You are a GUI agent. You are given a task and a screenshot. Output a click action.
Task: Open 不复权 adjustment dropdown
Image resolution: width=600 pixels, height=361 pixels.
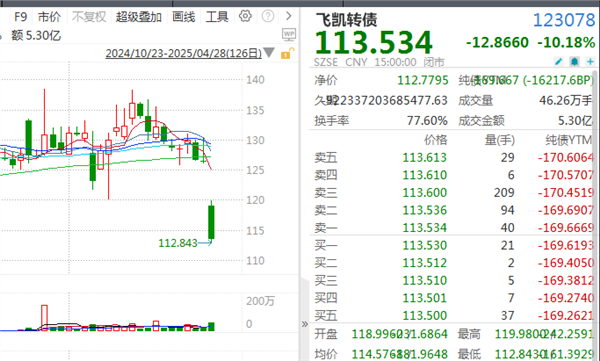(x=89, y=17)
